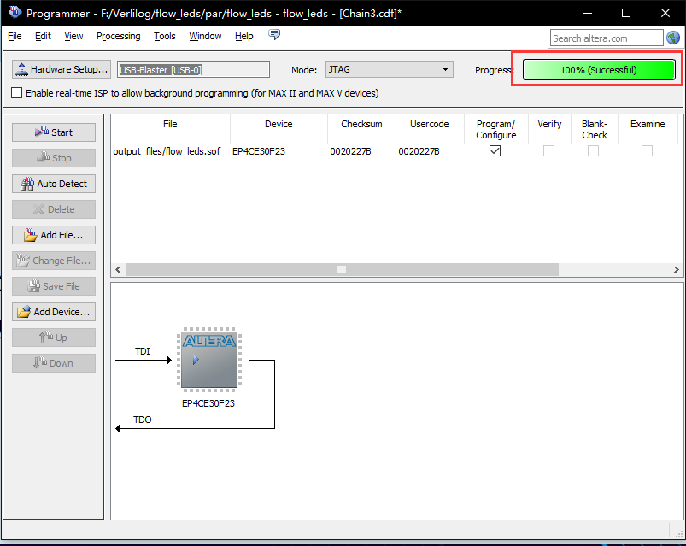This screenshot has height=546, width=686.
Task: Click Add Device button
Action: point(54,312)
